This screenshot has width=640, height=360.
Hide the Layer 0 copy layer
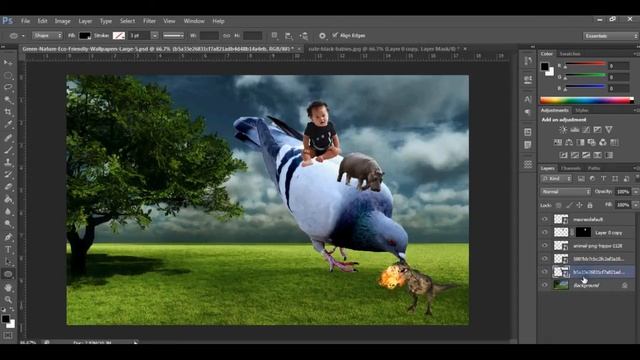pyautogui.click(x=545, y=233)
